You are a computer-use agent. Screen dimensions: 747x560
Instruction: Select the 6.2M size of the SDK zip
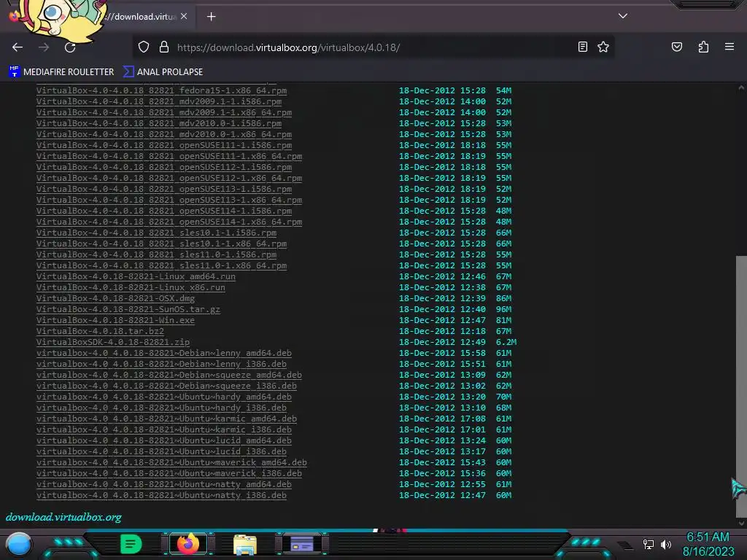pos(506,343)
